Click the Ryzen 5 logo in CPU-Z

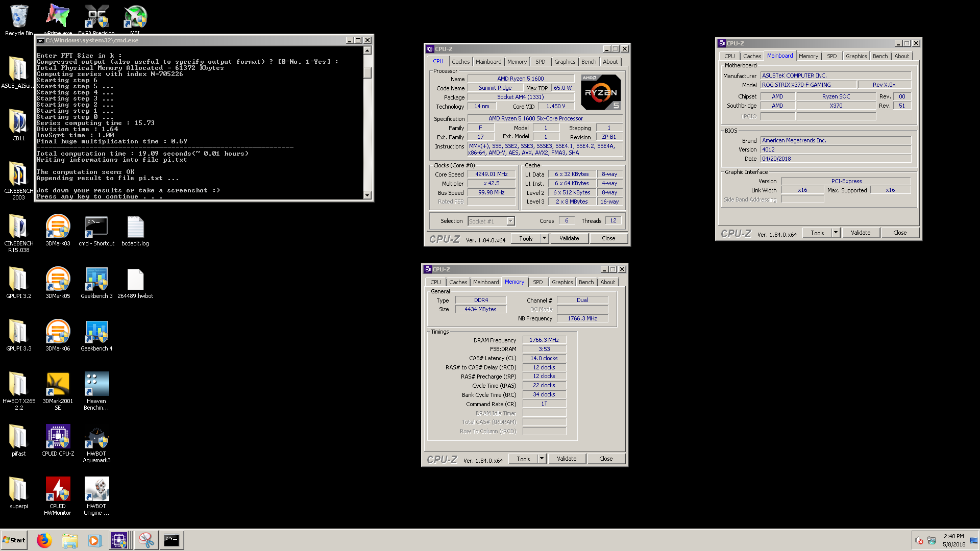tap(601, 92)
